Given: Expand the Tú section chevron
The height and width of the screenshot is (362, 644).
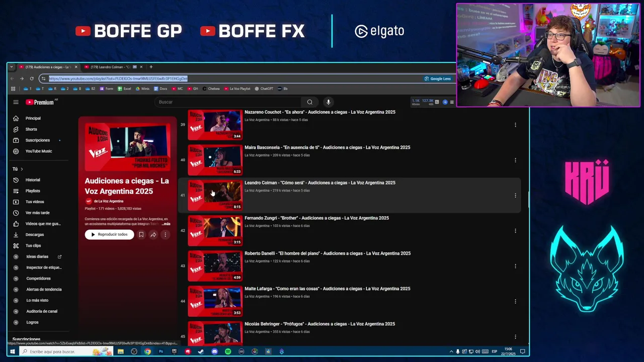Looking at the screenshot, I should 22,169.
